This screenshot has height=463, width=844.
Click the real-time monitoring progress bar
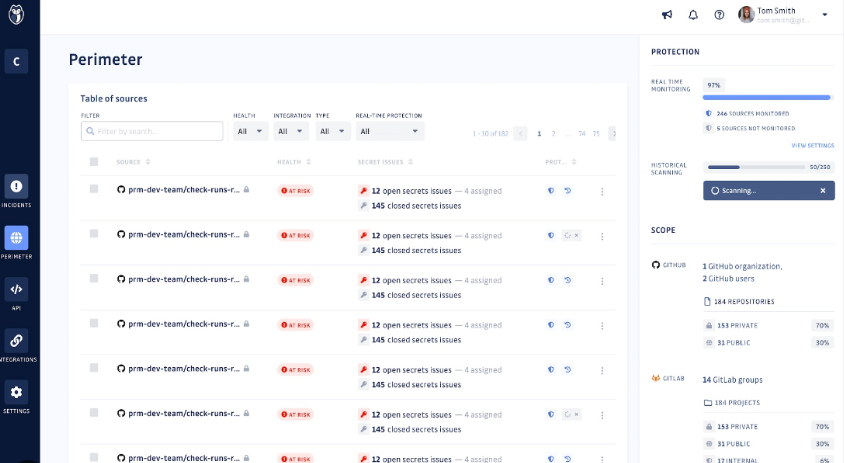tap(768, 97)
